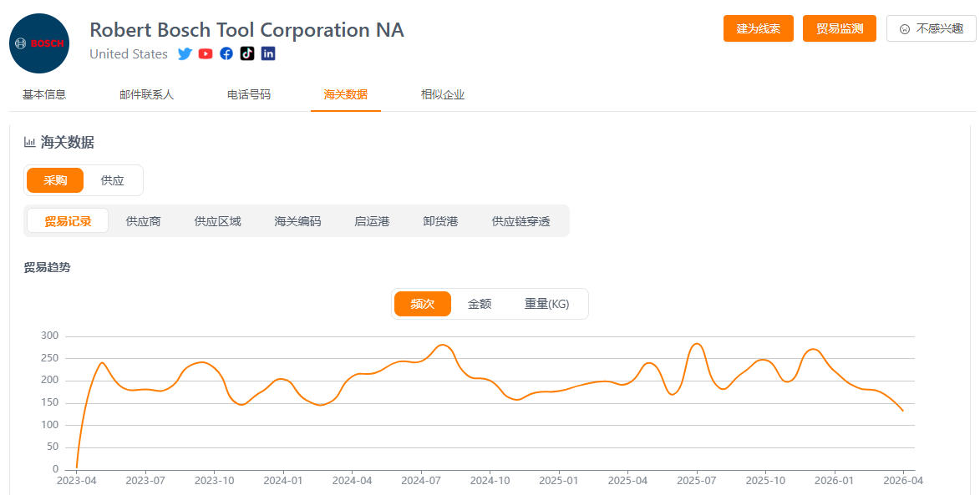Click the 2026-04 x-axis label
The width and height of the screenshot is (980, 495).
(x=903, y=481)
